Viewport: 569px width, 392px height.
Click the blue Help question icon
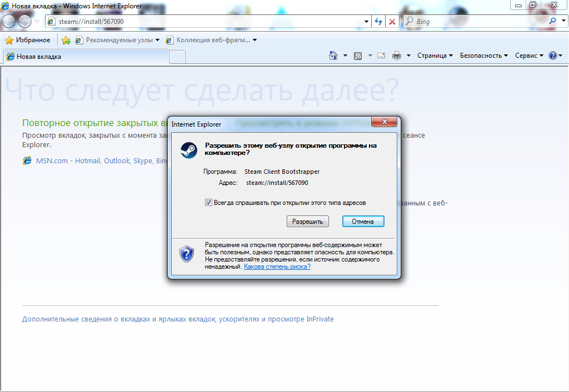click(553, 56)
